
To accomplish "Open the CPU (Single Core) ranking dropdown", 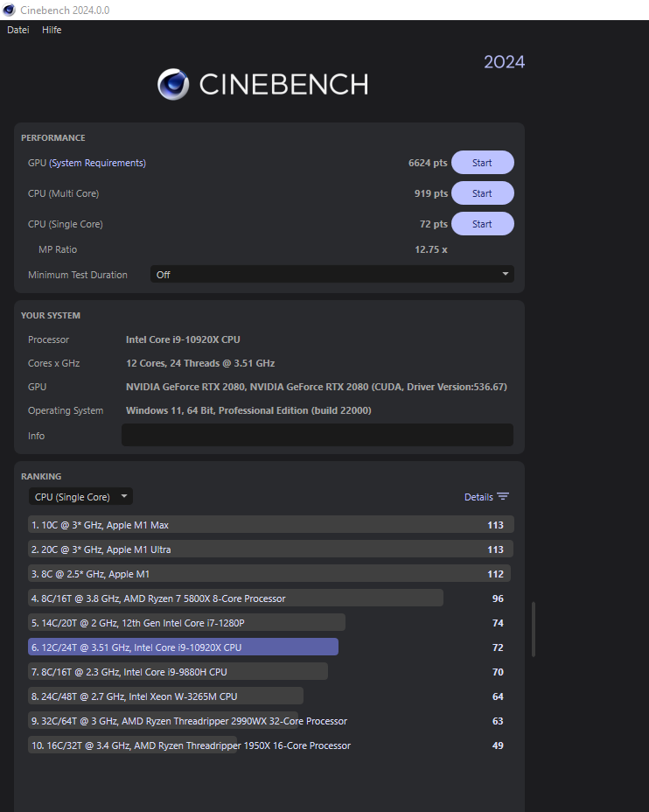I will coord(80,497).
